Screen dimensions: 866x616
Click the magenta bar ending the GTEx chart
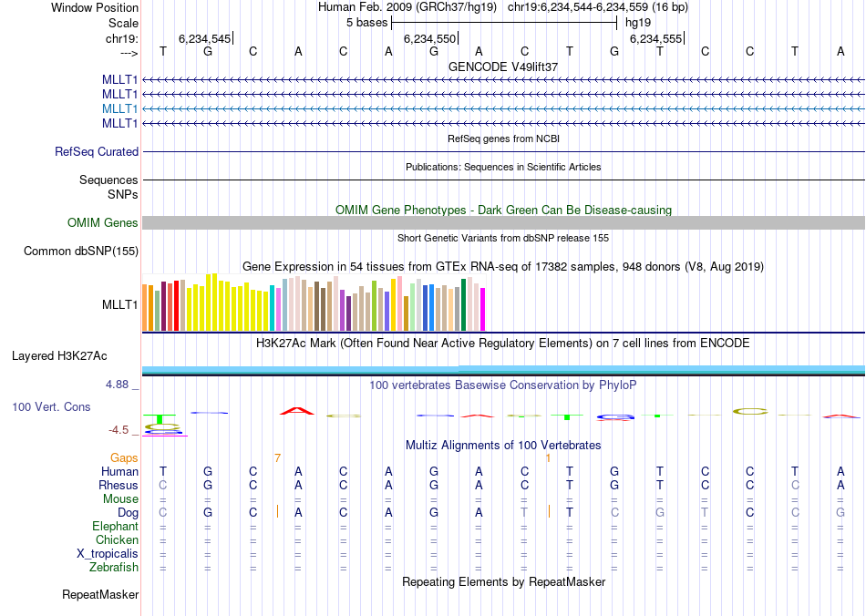483,309
